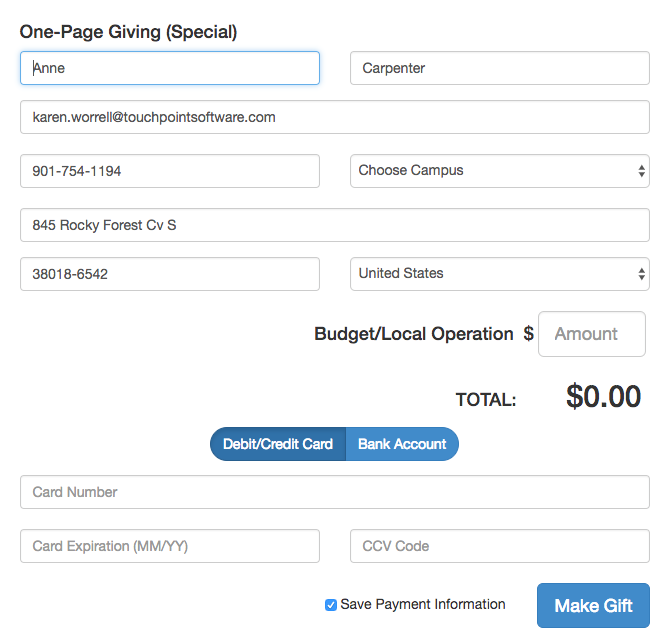Click the CCV Code input field

(500, 546)
